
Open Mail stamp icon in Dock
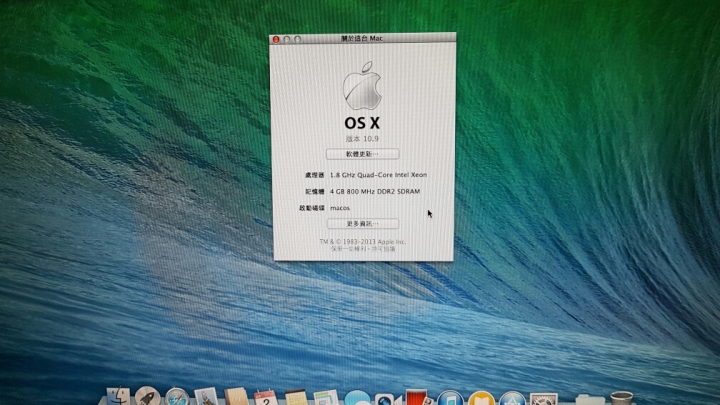point(206,397)
